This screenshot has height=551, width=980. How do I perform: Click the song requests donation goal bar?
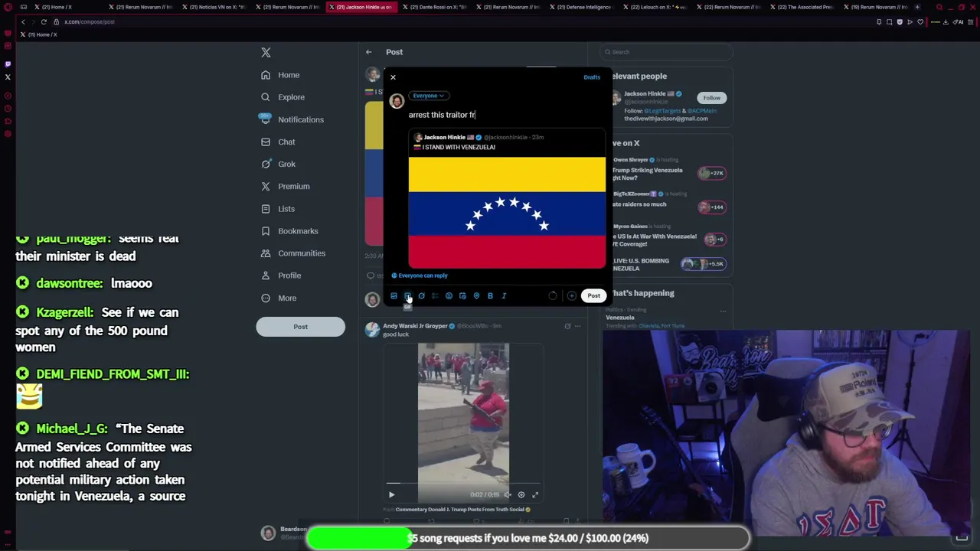click(528, 538)
